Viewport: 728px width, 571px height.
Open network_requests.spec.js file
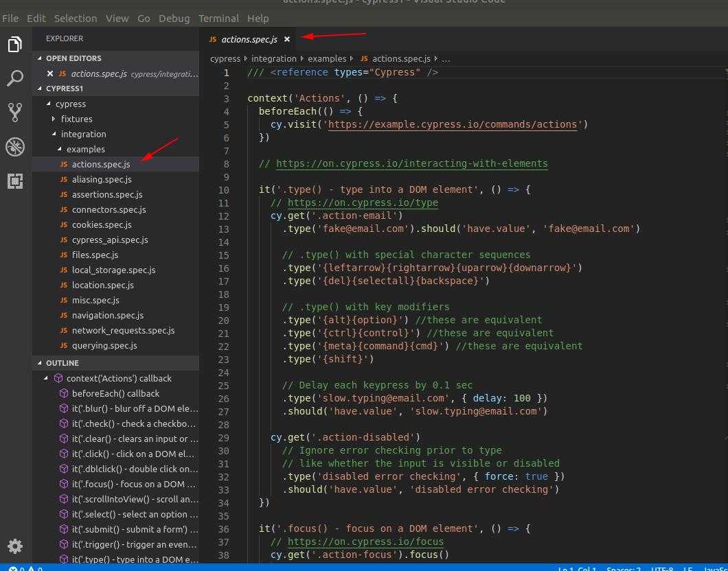pos(123,330)
